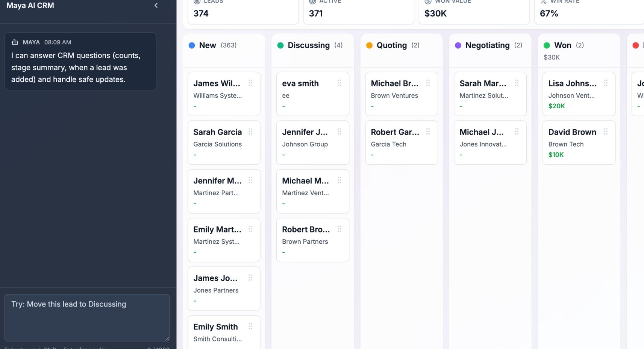644x349 pixels.
Task: Click drag handle on Robert Bro... card
Action: click(x=339, y=229)
